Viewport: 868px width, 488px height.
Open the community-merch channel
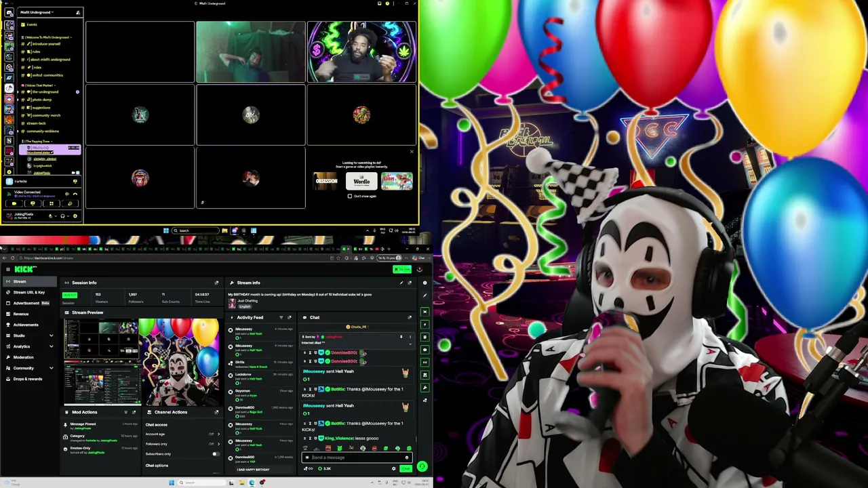pos(46,116)
